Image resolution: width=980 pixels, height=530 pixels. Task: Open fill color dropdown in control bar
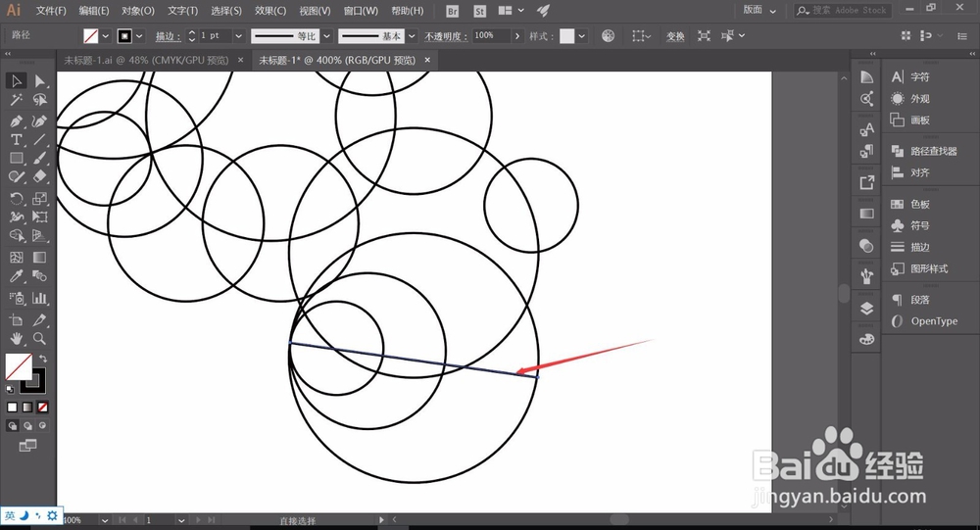106,36
